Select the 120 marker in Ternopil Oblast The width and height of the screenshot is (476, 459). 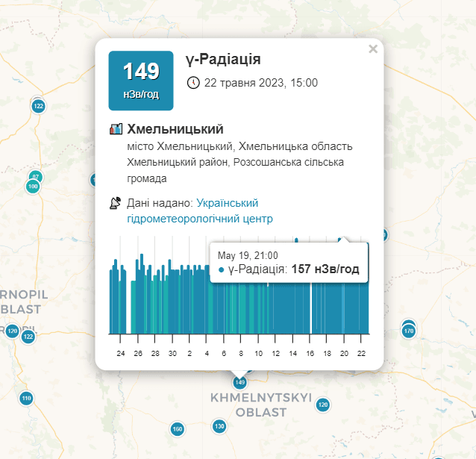(x=13, y=331)
